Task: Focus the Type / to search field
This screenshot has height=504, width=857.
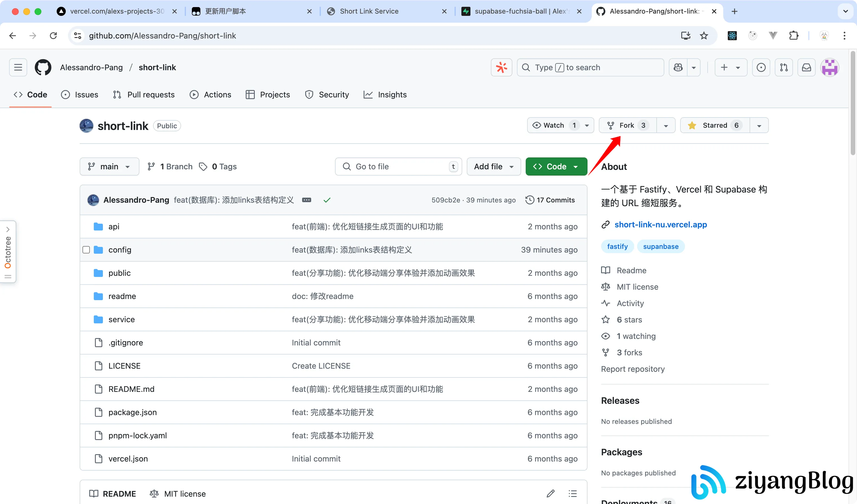Action: click(x=590, y=67)
